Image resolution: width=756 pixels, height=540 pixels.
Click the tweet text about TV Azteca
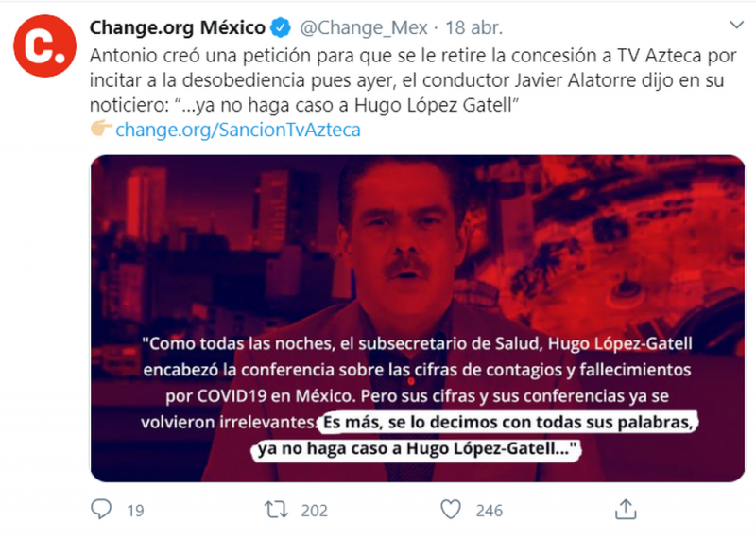point(413,80)
